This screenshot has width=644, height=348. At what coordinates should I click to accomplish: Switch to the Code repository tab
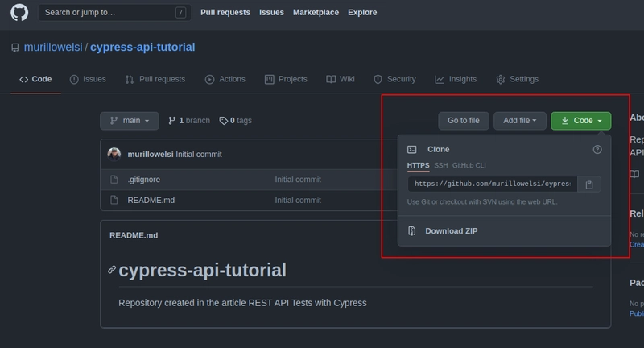pos(35,79)
